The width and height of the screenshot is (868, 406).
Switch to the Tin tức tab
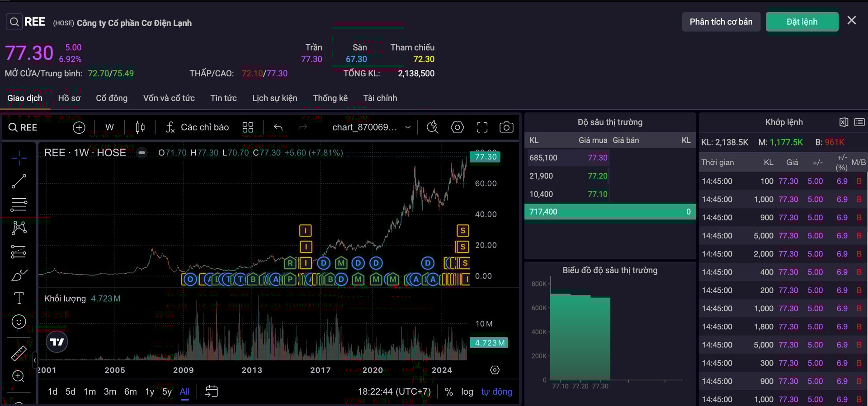click(224, 98)
